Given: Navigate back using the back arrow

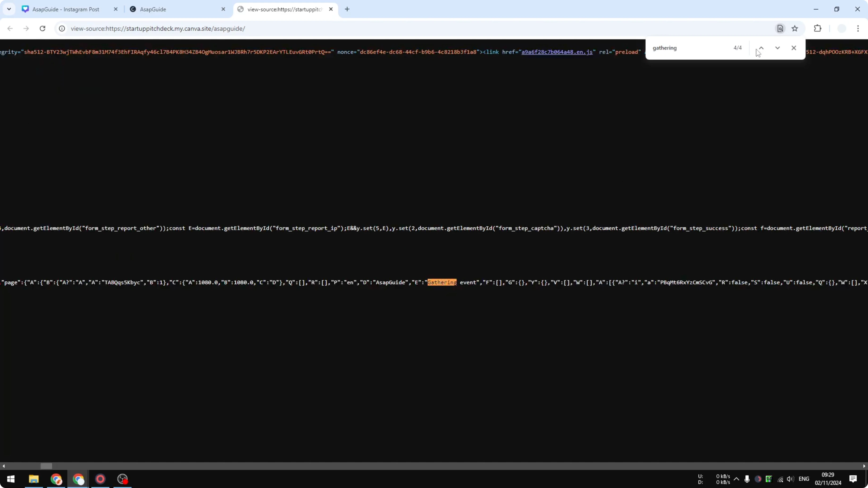Looking at the screenshot, I should click(10, 29).
